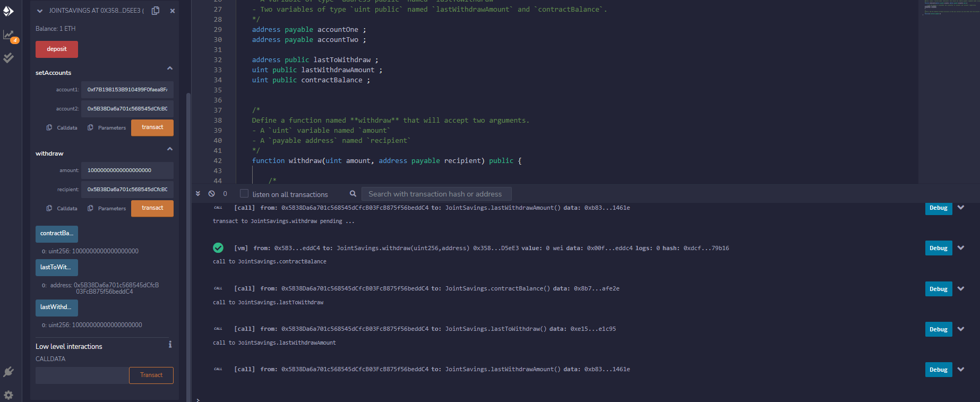The image size is (980, 402).
Task: Copy JointSavings contract address icon
Action: click(156, 11)
